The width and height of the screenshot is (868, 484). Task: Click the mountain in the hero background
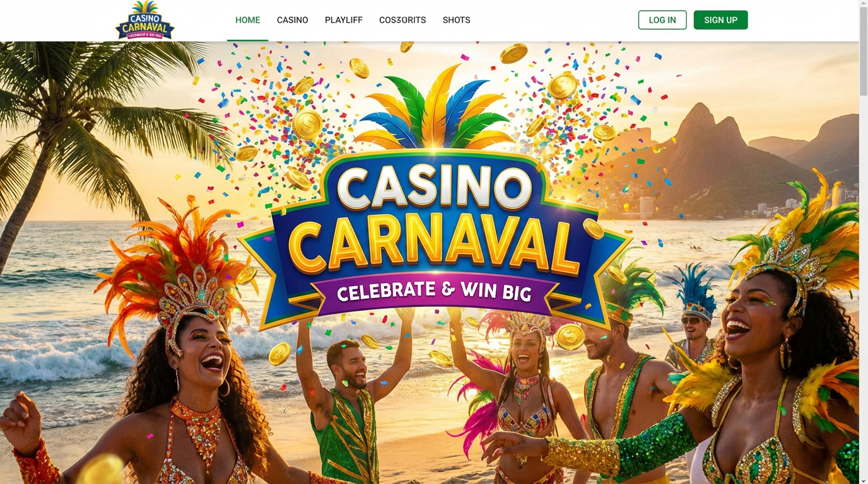tap(707, 158)
